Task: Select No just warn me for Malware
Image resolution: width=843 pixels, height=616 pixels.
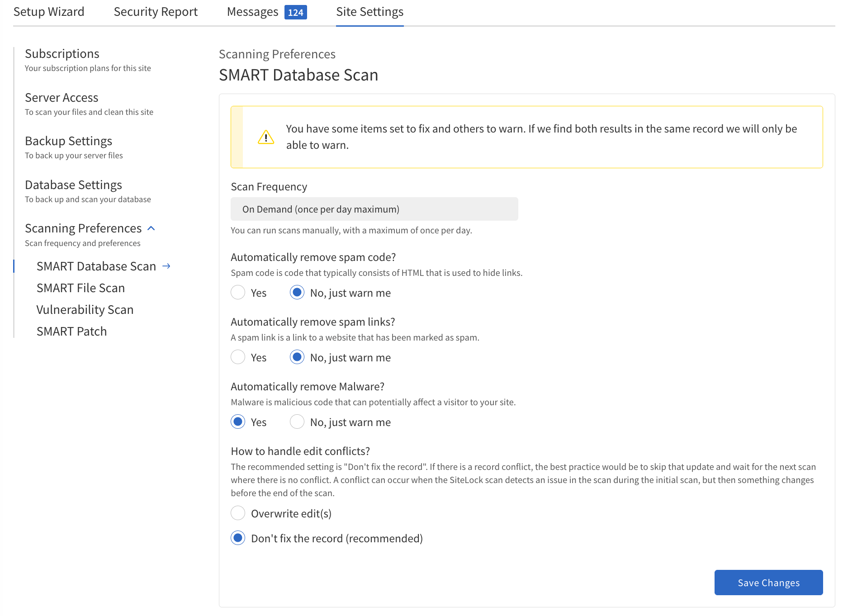Action: [297, 422]
